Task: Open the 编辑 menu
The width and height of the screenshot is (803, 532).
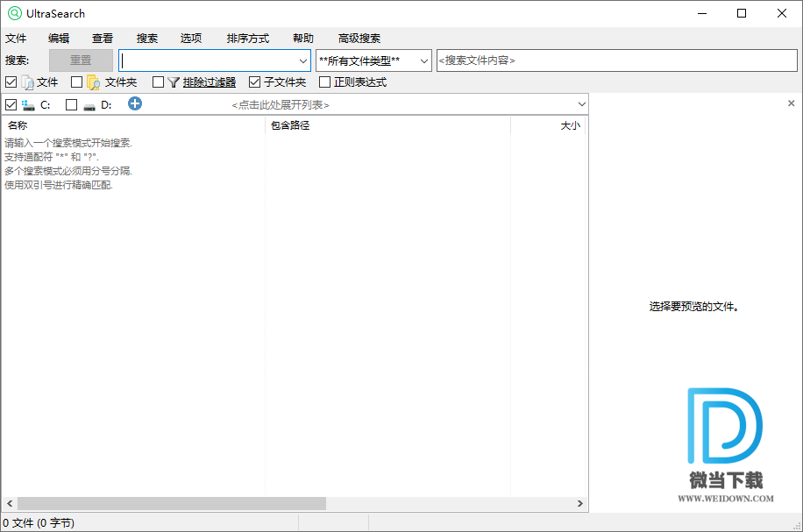Action: click(x=59, y=39)
